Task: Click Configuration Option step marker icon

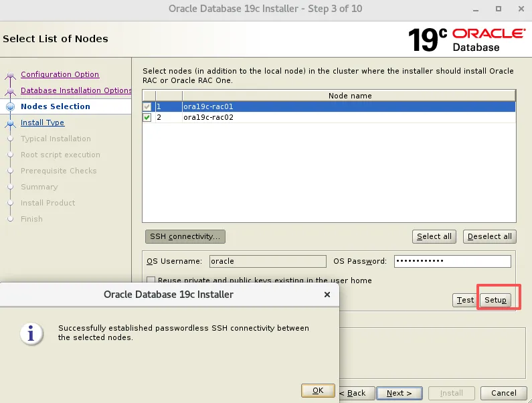Action: pyautogui.click(x=11, y=75)
